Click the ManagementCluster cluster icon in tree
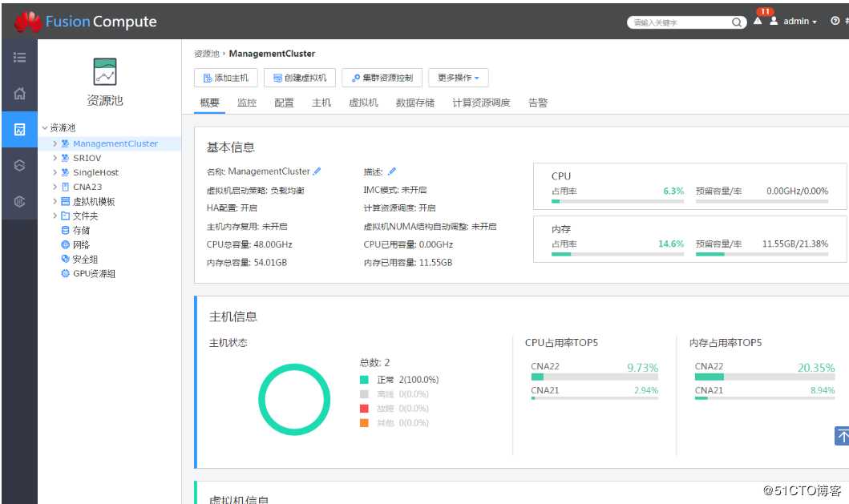The image size is (849, 504). pos(65,143)
